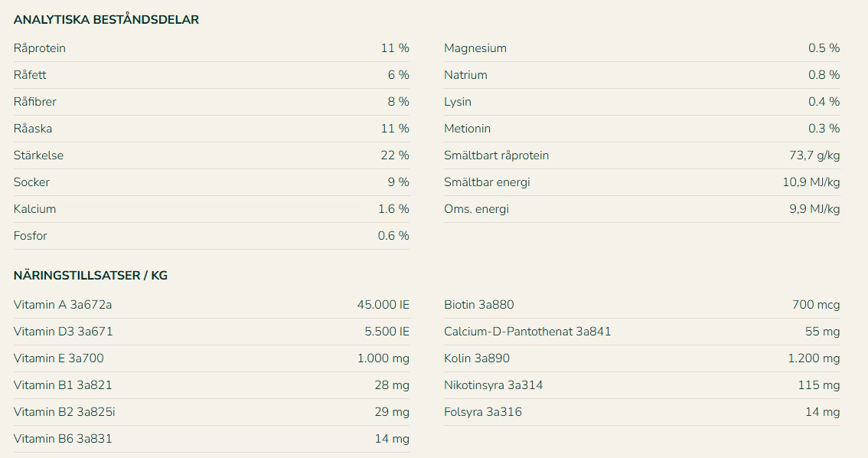Select the Råfibrer label
The image size is (868, 458).
point(35,102)
